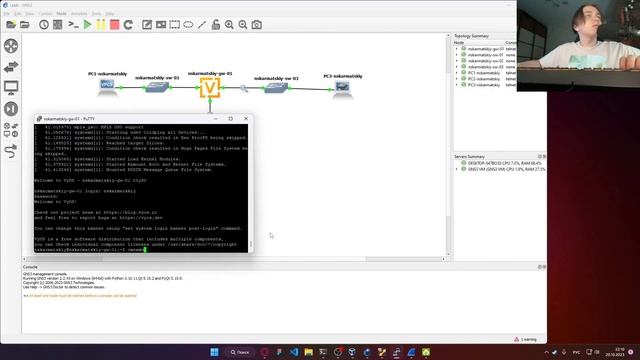Reload all nodes icon
The image size is (640, 360).
[x=128, y=25]
